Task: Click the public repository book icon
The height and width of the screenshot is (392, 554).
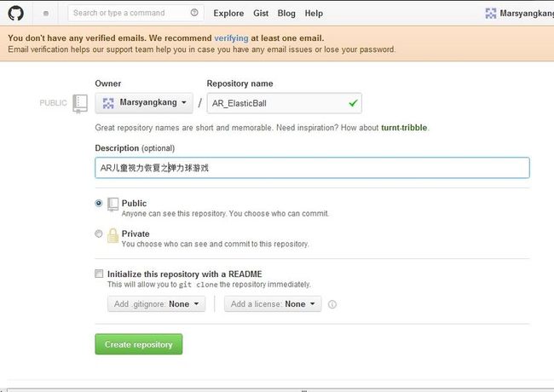Action: 113,205
